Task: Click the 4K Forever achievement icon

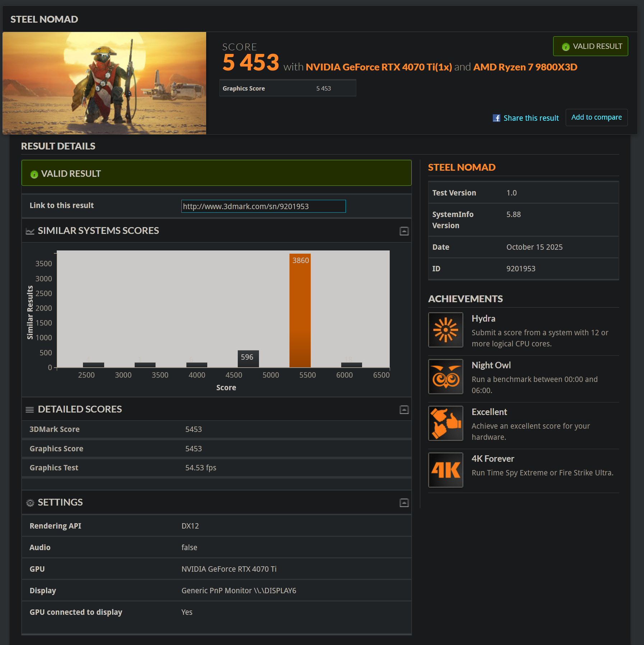Action: pos(445,470)
